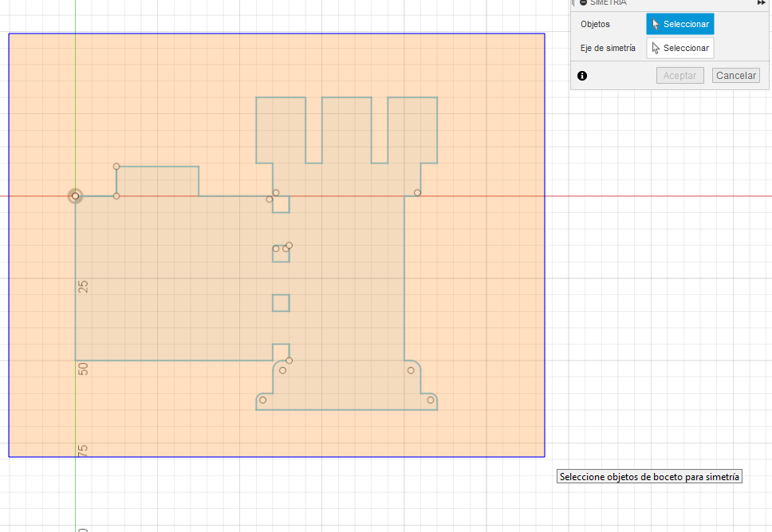Image resolution: width=772 pixels, height=532 pixels.
Task: Select bottom edge of the blue outer rectangle
Action: click(x=277, y=457)
